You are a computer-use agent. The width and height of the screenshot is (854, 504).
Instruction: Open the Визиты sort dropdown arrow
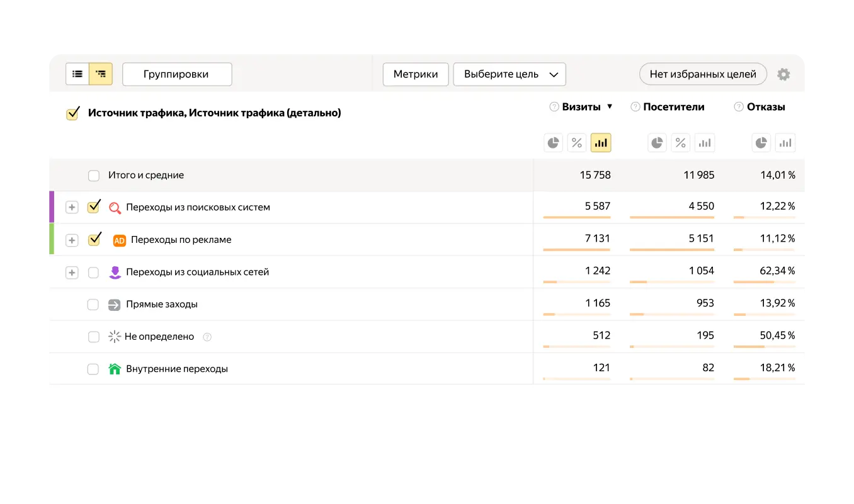click(608, 106)
